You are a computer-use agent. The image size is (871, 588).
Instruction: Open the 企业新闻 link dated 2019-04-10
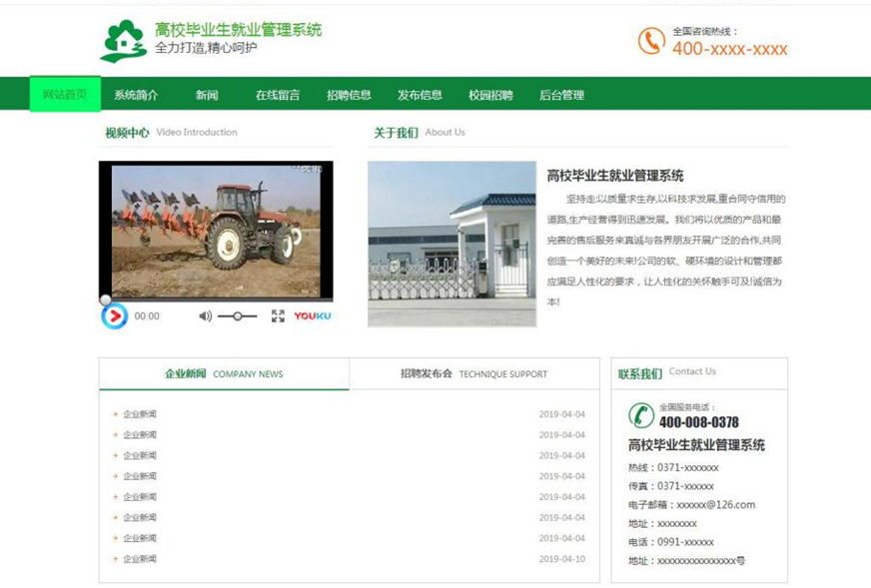click(x=140, y=559)
